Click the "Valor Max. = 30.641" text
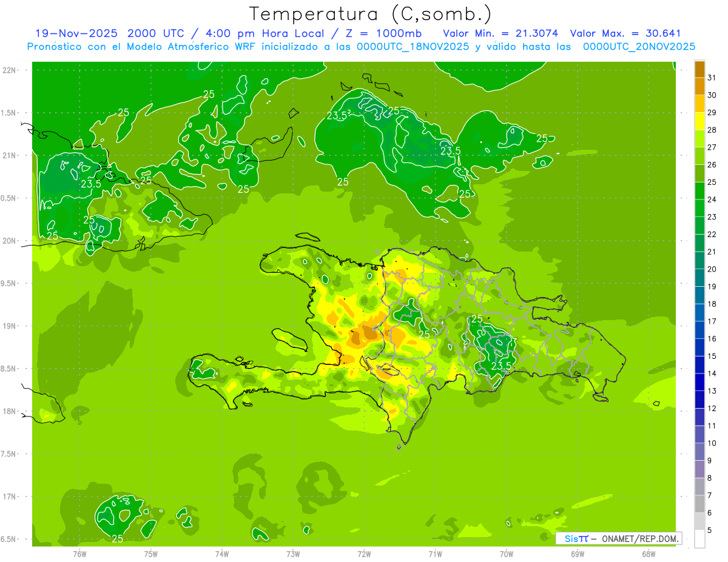 tap(625, 33)
